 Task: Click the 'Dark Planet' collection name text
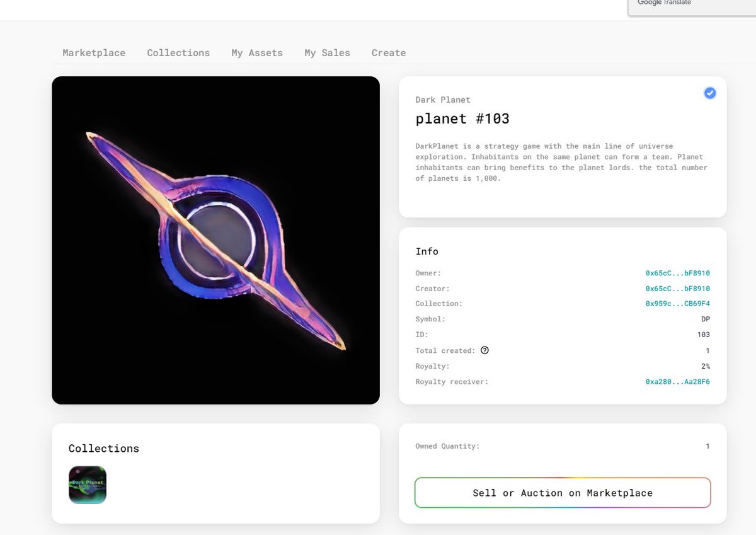[443, 100]
